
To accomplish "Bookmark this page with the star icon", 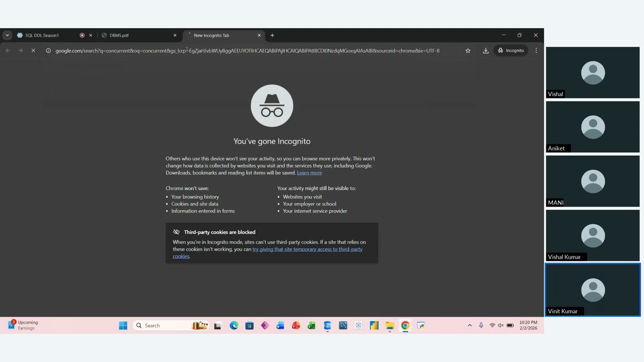I will [x=468, y=50].
